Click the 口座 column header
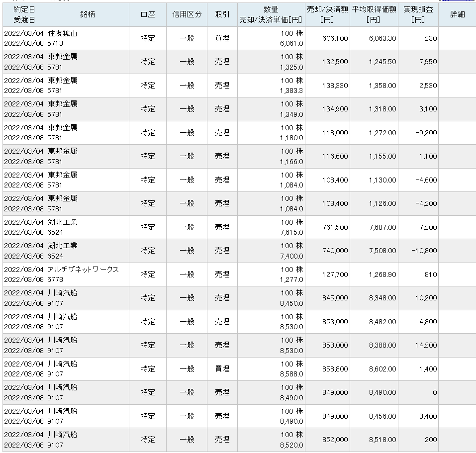This screenshot has width=476, height=453. [148, 14]
